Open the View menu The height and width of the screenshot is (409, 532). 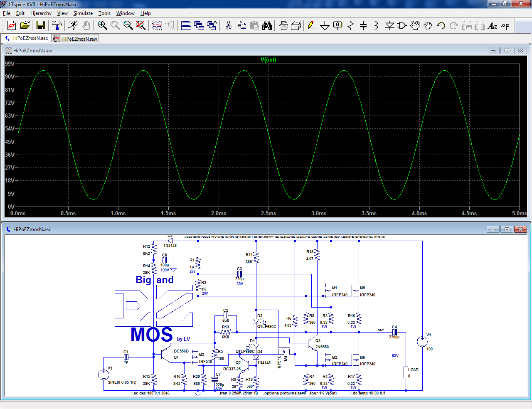tap(62, 13)
